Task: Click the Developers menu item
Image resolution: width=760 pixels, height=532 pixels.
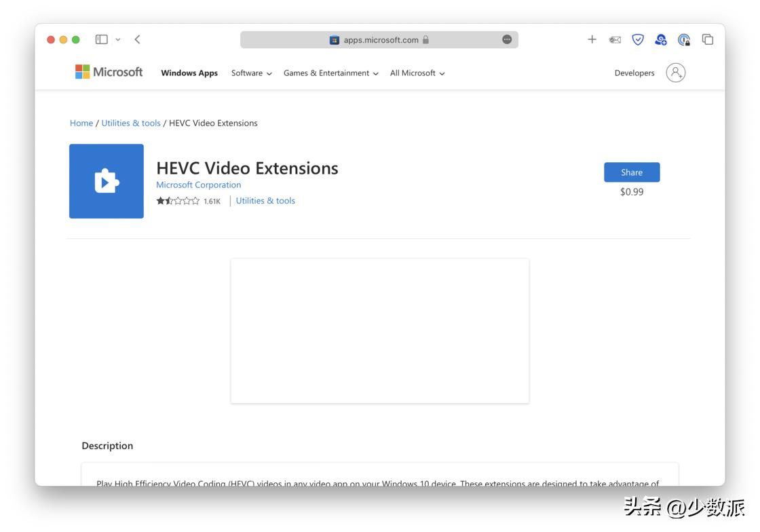Action: pyautogui.click(x=634, y=73)
